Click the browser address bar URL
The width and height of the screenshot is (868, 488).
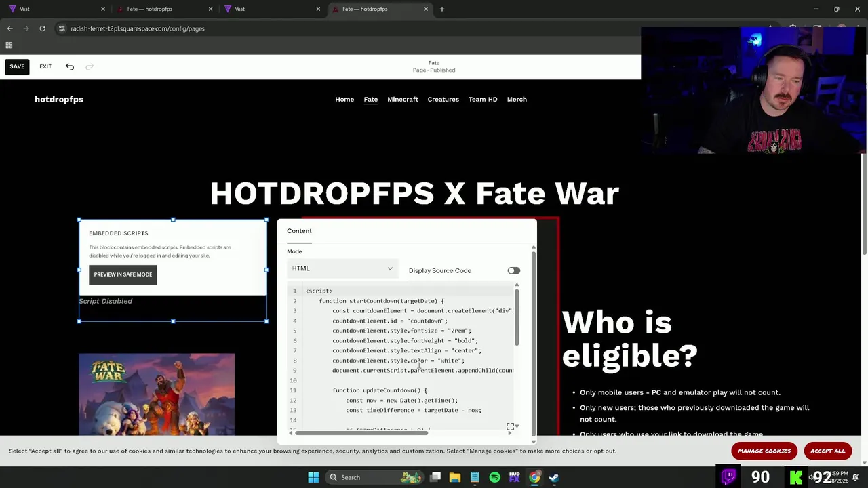click(138, 28)
